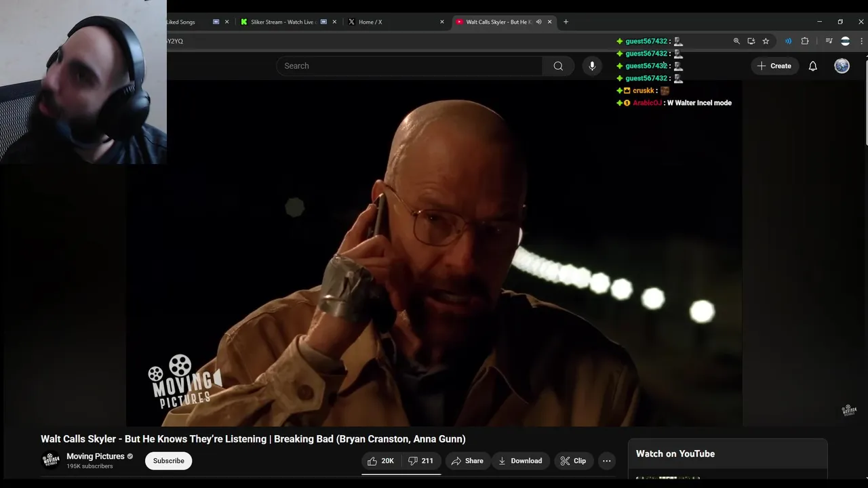The width and height of the screenshot is (868, 488).
Task: Click the video title text
Action: tap(253, 439)
